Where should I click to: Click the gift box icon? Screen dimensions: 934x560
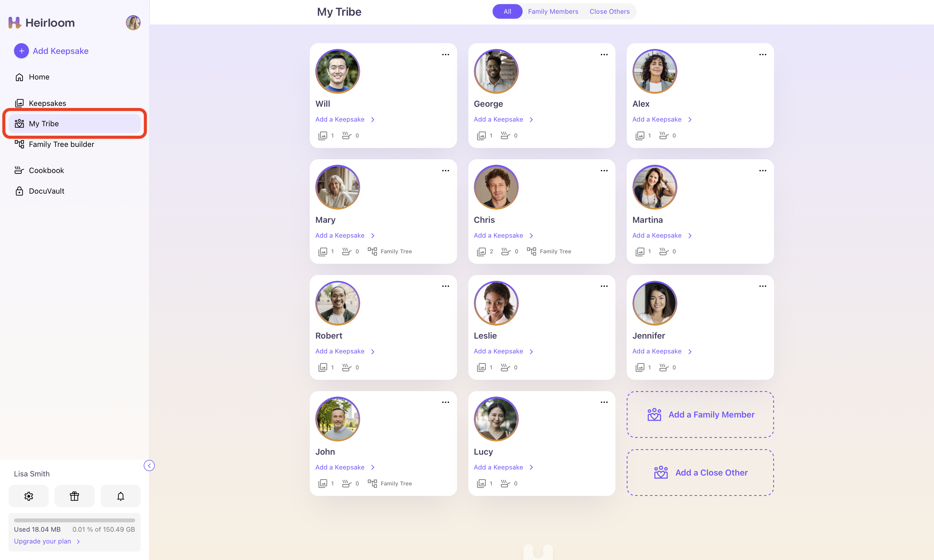coord(74,496)
